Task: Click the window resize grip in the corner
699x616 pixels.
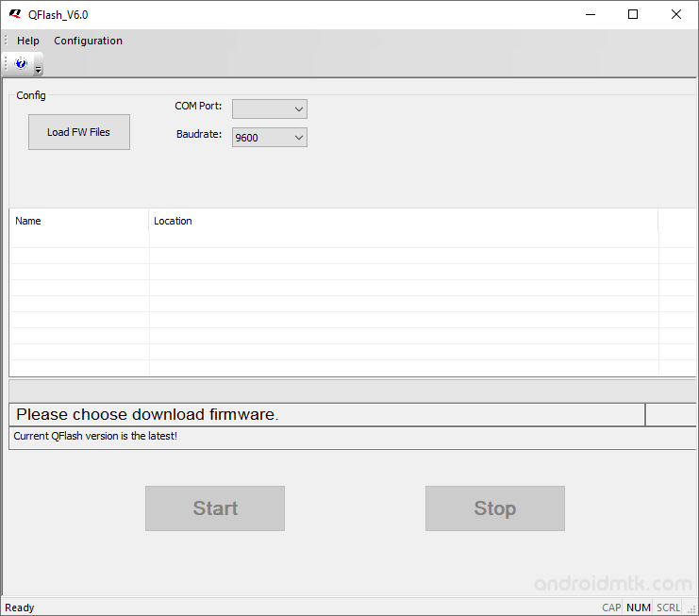Action: [x=692, y=609]
